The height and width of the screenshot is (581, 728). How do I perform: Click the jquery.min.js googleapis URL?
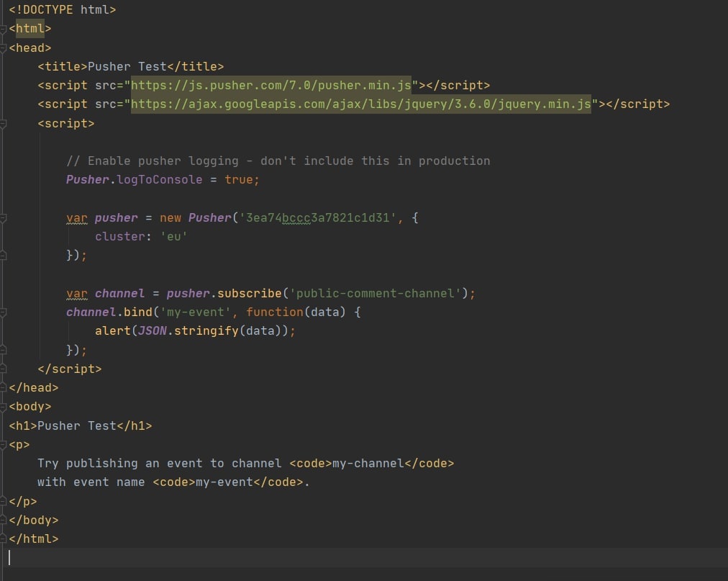(x=360, y=104)
